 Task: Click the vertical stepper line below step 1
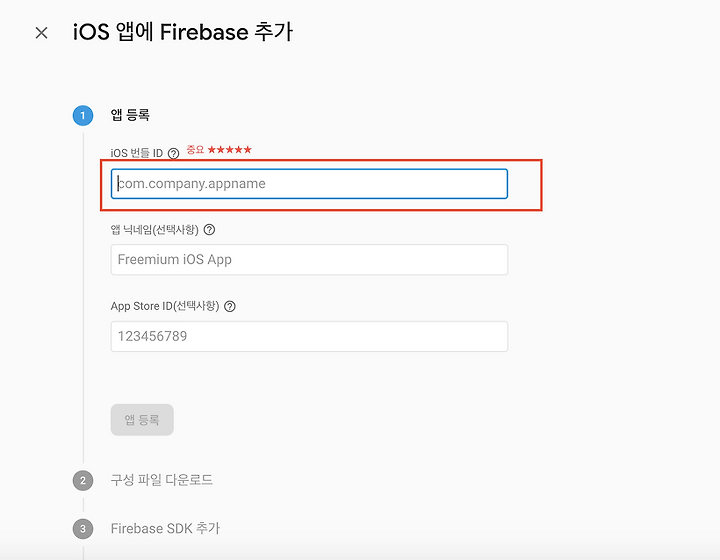83,298
